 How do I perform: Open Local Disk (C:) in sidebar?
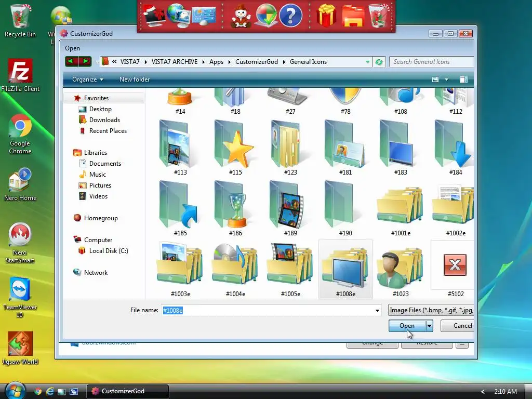[108, 251]
